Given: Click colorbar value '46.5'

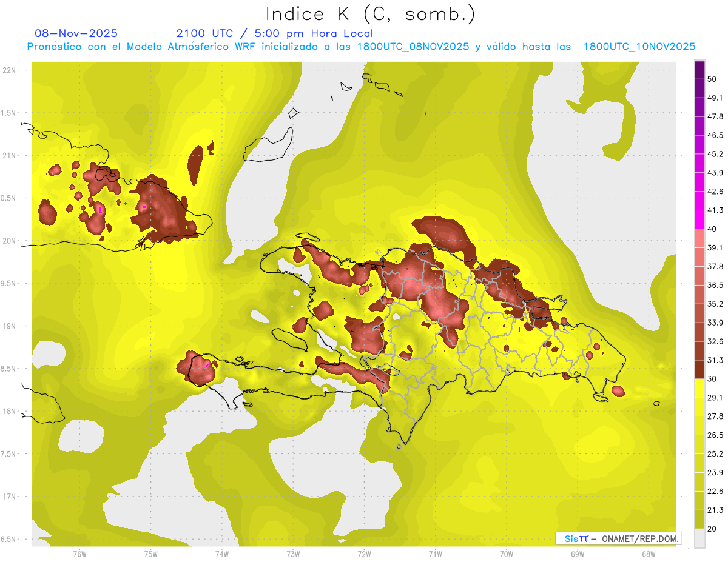Looking at the screenshot, I should coord(715,135).
